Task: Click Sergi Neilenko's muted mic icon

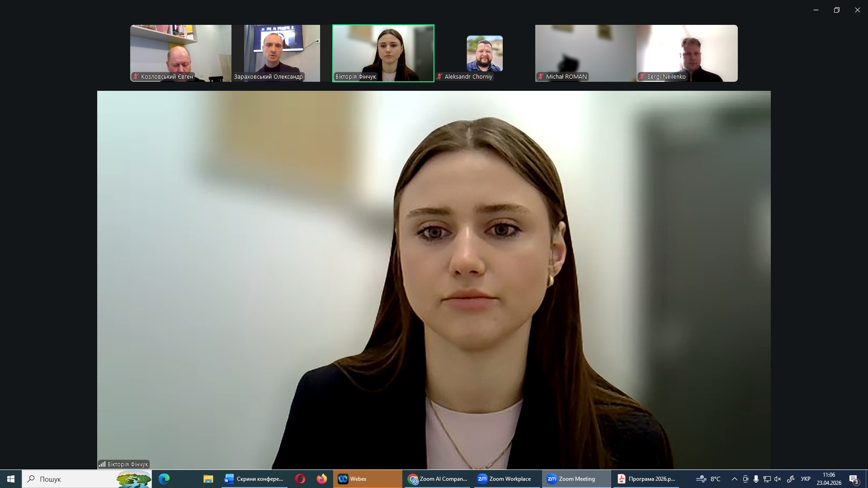Action: coord(642,76)
